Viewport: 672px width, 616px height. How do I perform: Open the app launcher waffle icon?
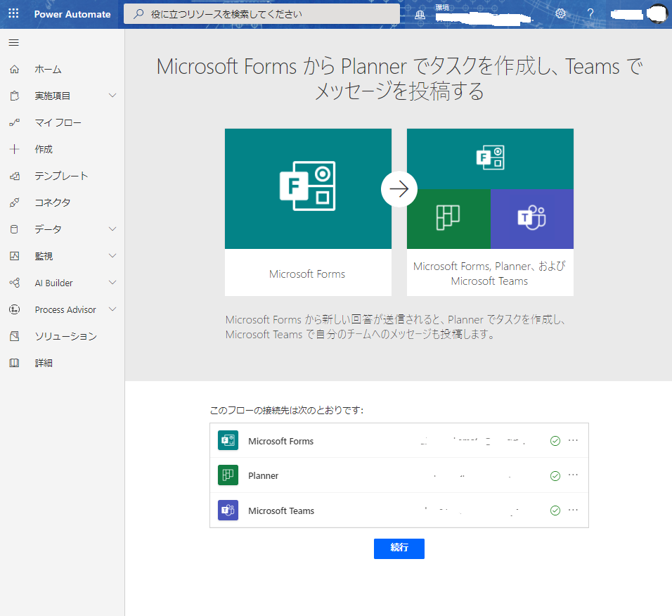point(14,14)
